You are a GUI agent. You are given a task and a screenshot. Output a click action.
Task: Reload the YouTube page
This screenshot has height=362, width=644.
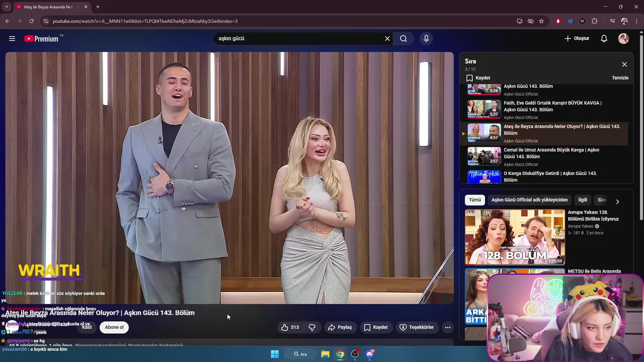pos(31,21)
